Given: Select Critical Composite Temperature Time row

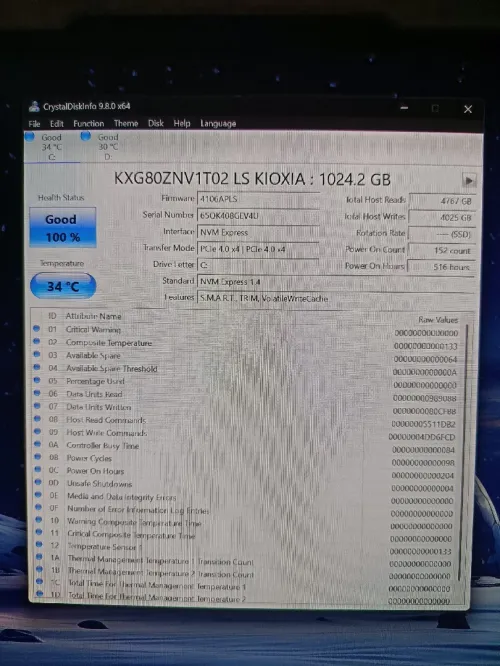Looking at the screenshot, I should (x=131, y=535).
